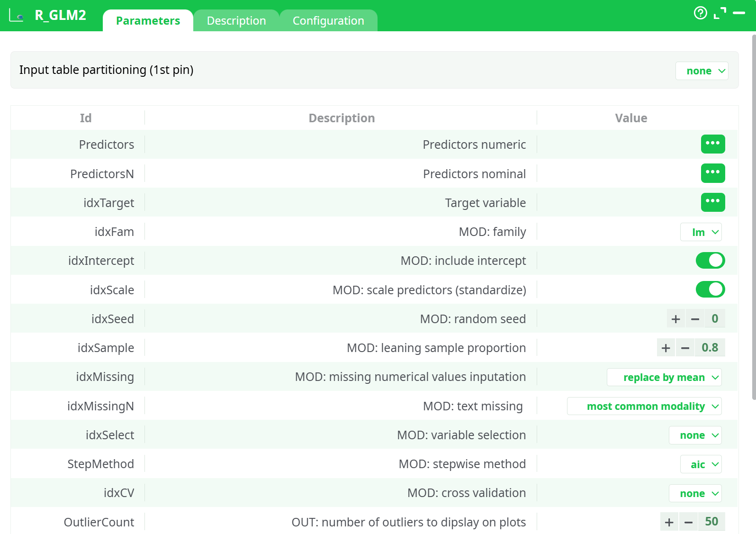The width and height of the screenshot is (756, 534).
Task: Decrease learning sample proportion with minus
Action: [x=685, y=348]
